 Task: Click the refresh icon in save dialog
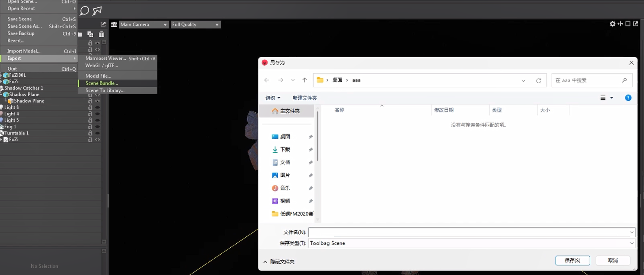pyautogui.click(x=539, y=80)
